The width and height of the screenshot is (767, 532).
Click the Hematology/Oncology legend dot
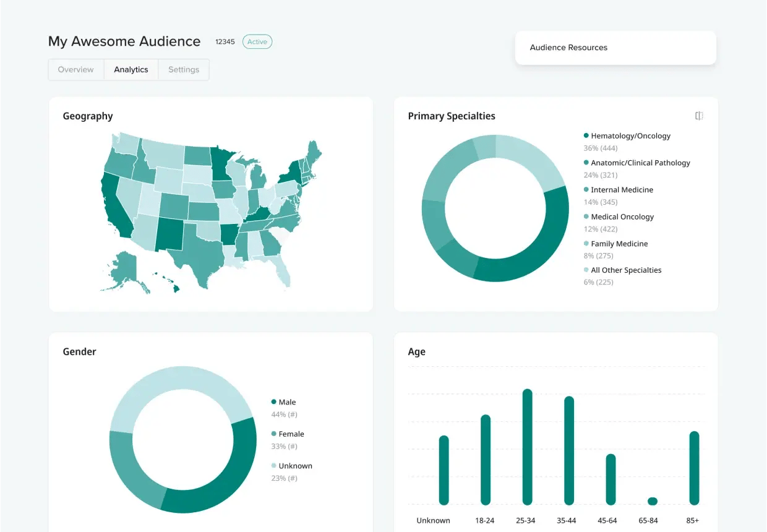point(585,135)
